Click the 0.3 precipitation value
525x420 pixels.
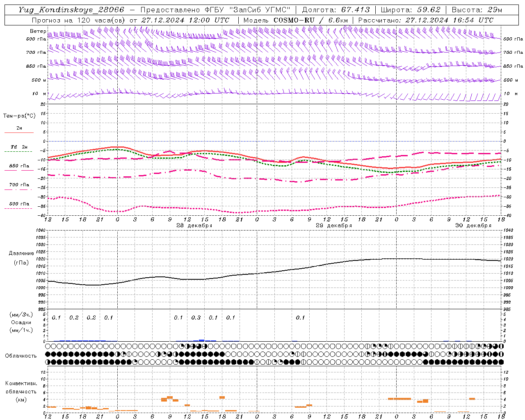coord(196,317)
